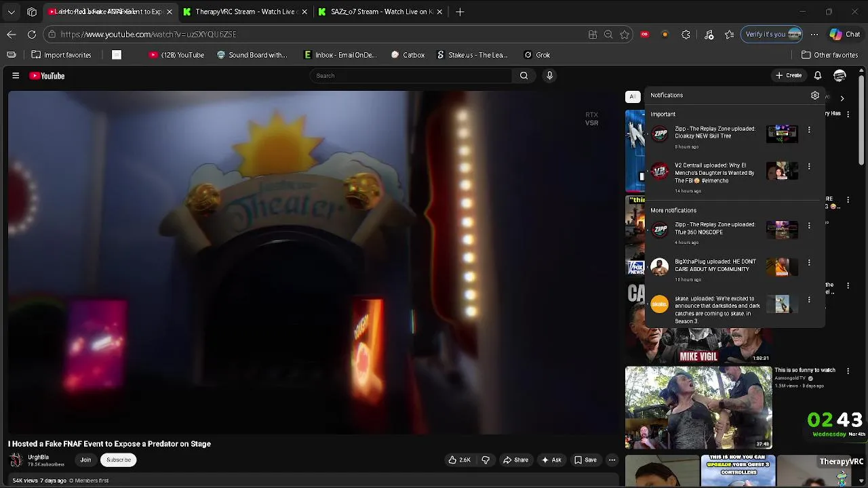Screen dimensions: 868x488
Task: Open the BigXthaPlug uploaded notification text
Action: (x=715, y=265)
